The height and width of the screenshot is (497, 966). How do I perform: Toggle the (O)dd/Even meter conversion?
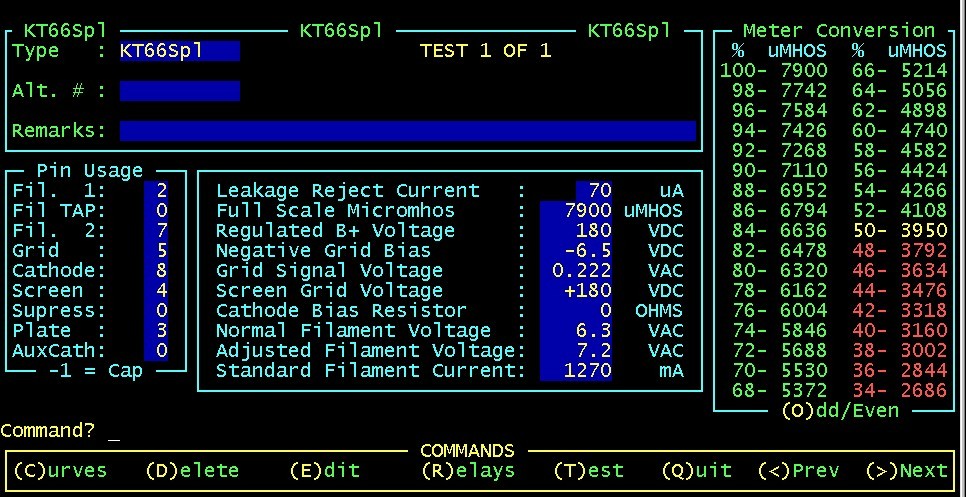[x=840, y=411]
